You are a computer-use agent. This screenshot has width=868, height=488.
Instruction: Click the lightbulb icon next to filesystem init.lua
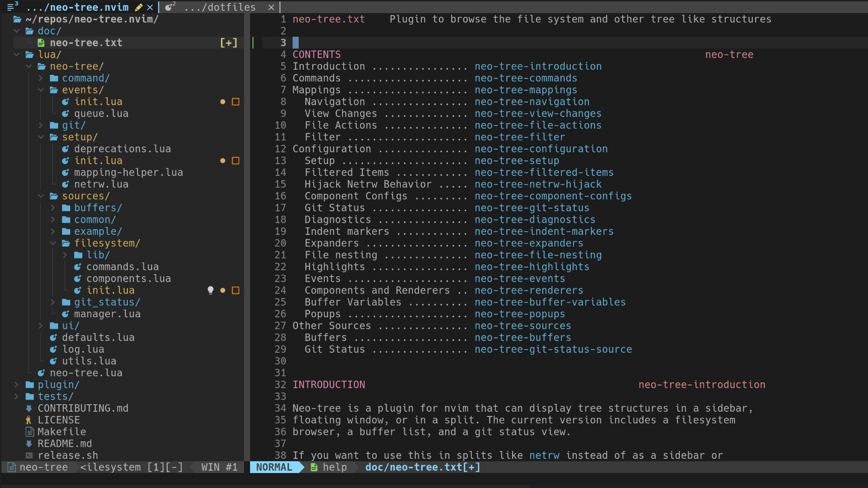pyautogui.click(x=210, y=290)
